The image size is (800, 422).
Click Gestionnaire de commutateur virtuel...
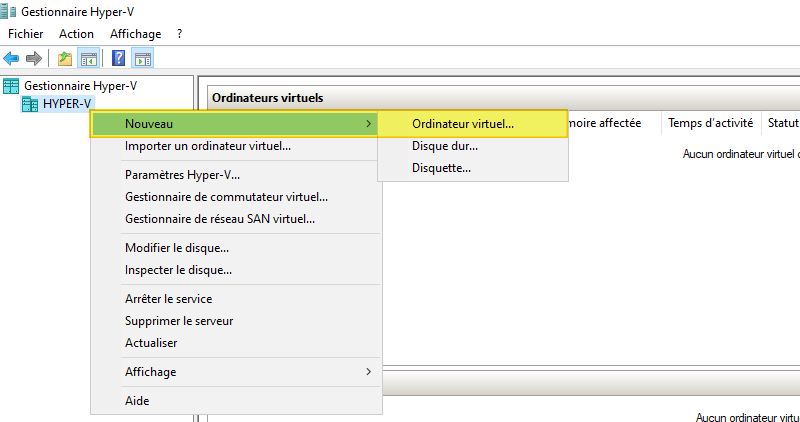point(226,197)
